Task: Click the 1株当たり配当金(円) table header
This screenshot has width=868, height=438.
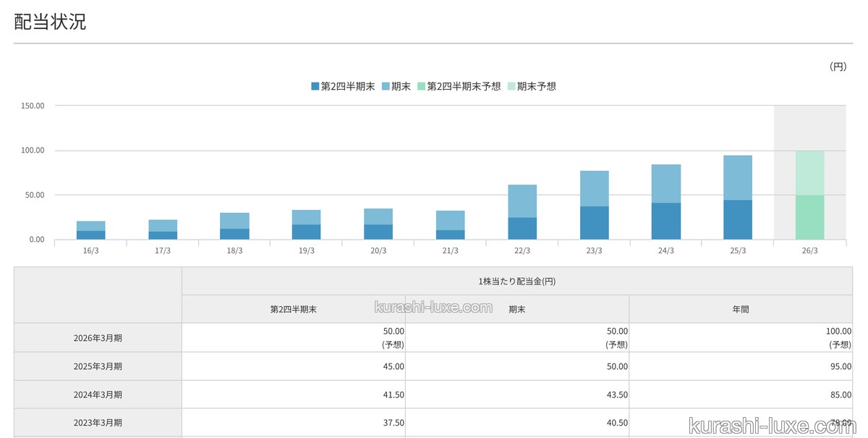Action: click(518, 281)
